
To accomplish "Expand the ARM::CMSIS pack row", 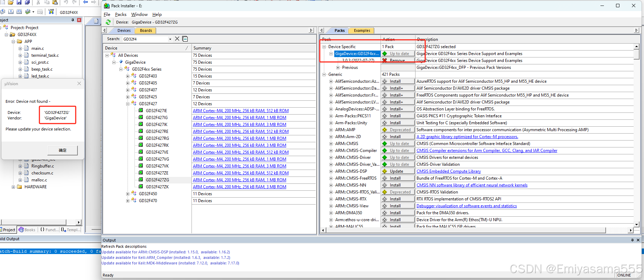I will [331, 143].
